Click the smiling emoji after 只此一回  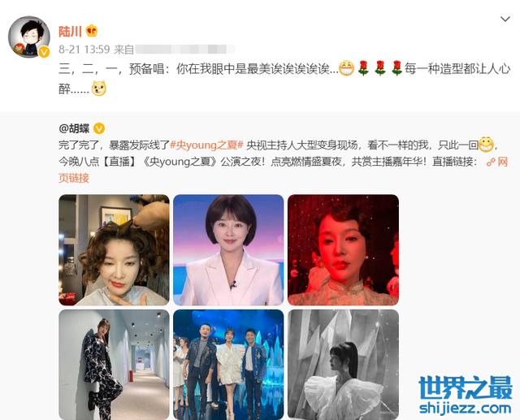486,145
